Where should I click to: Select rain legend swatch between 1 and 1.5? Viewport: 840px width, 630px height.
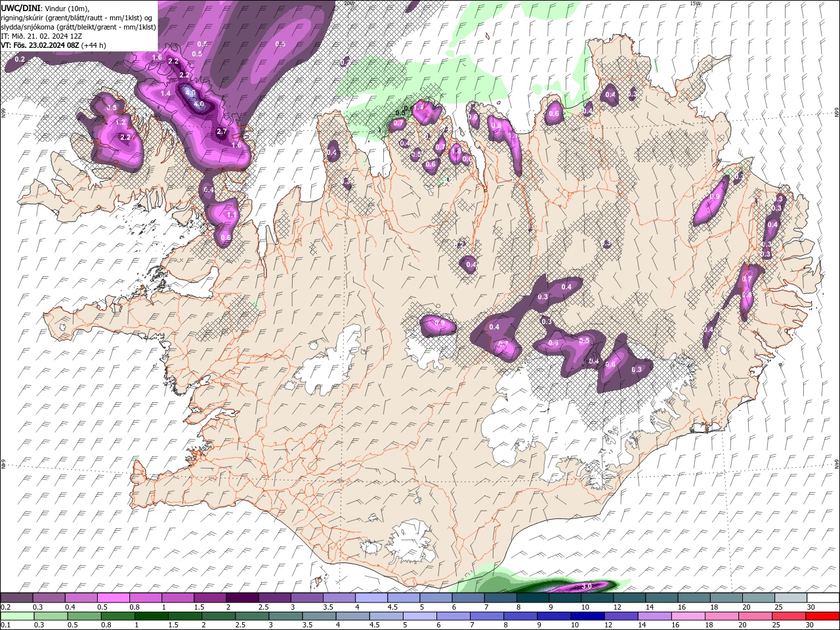(x=151, y=616)
